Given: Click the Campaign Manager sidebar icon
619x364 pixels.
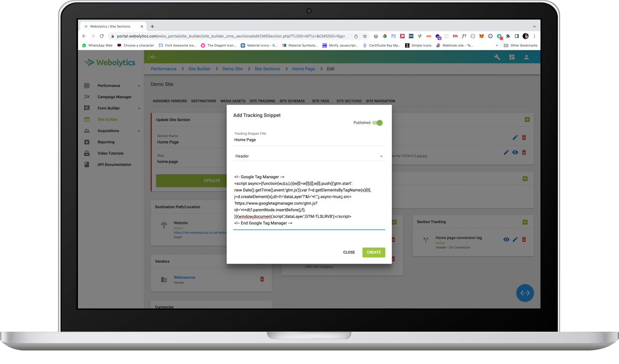Looking at the screenshot, I should [x=87, y=97].
